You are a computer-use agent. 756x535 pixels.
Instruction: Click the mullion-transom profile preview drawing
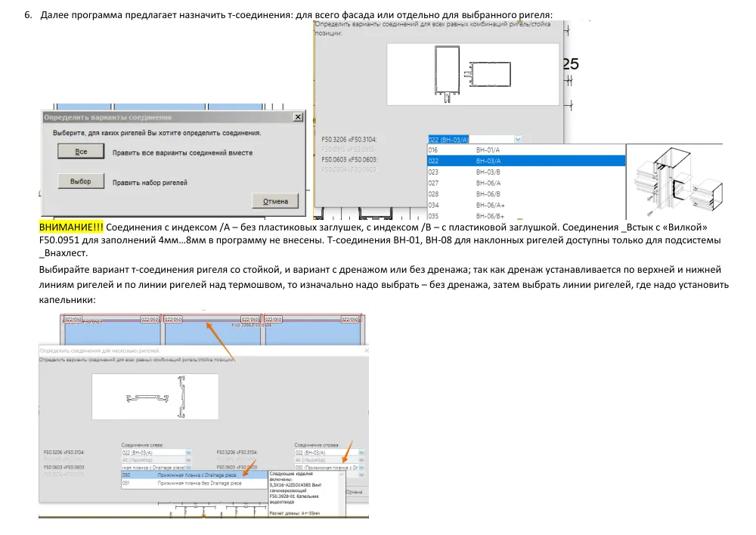(472, 74)
